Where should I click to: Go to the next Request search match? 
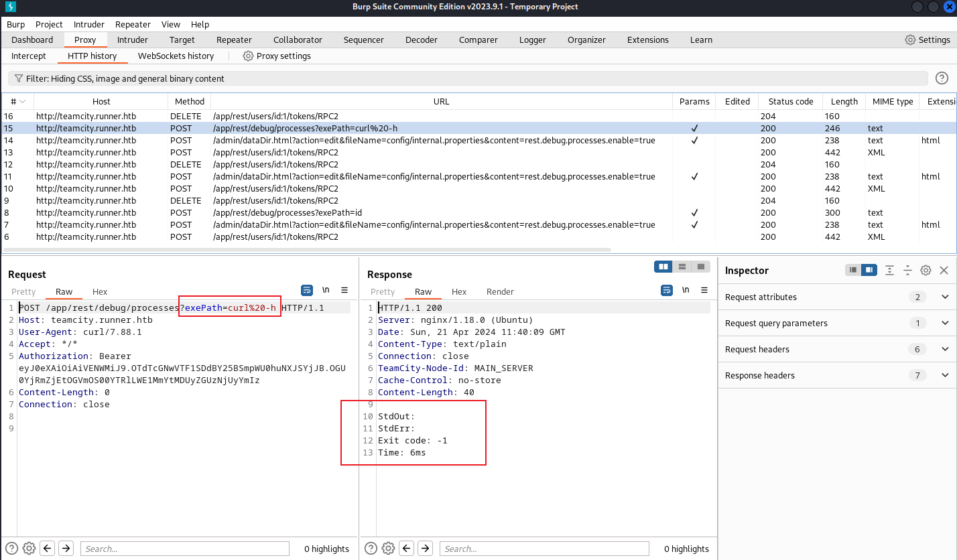click(66, 548)
